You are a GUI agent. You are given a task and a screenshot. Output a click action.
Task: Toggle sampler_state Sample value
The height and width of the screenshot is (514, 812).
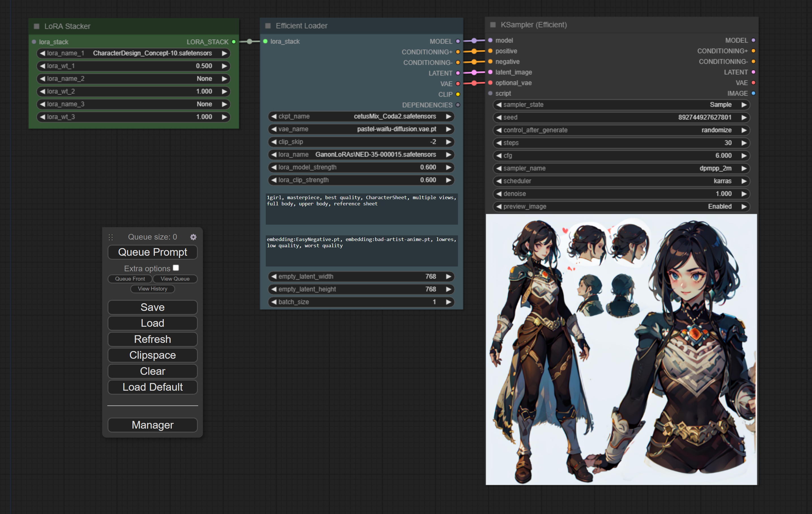pos(621,104)
